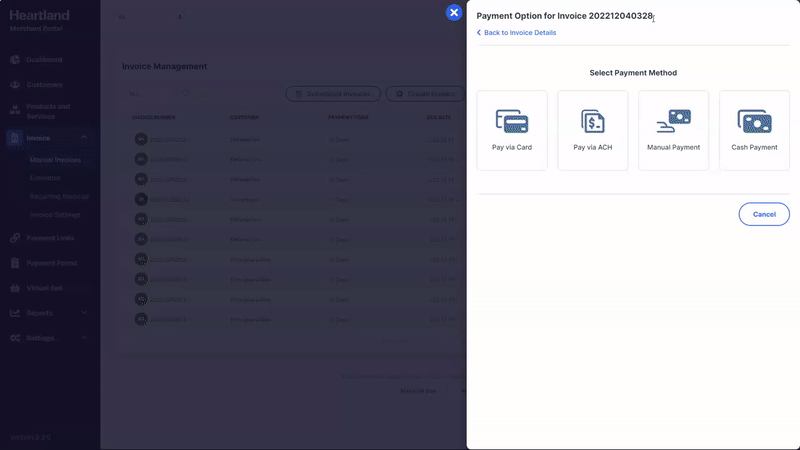This screenshot has height=450, width=800.
Task: Choose the Cash Payment method
Action: tap(754, 130)
